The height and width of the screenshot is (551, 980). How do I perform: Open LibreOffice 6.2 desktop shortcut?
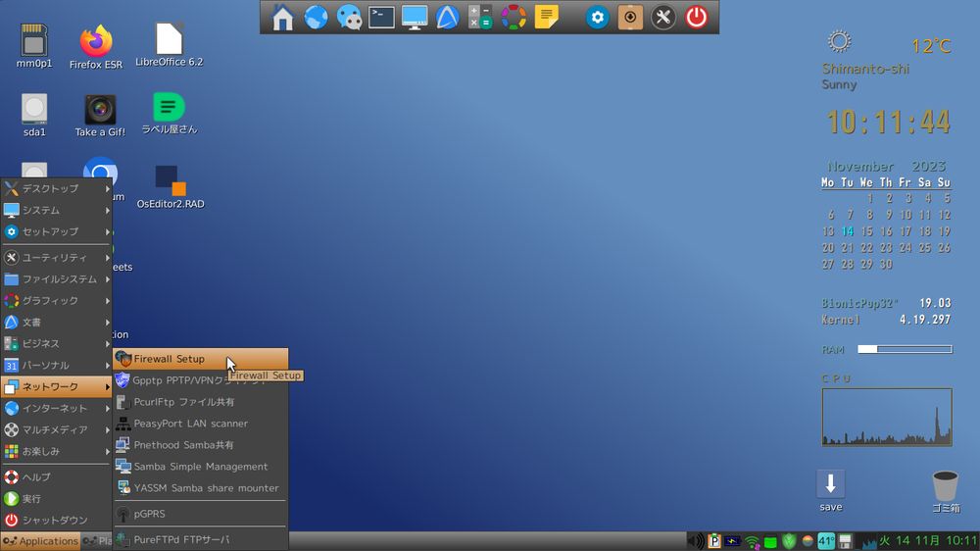[169, 44]
